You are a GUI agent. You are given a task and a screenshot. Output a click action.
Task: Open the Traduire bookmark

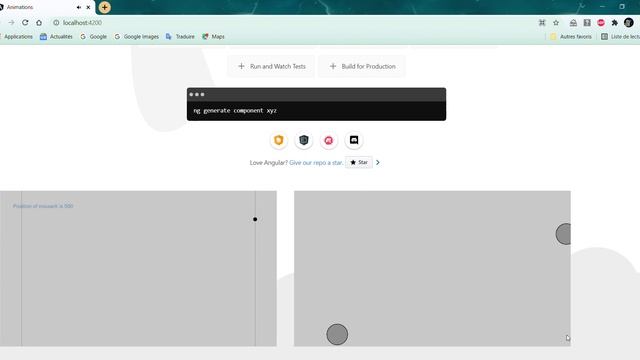[x=180, y=37]
